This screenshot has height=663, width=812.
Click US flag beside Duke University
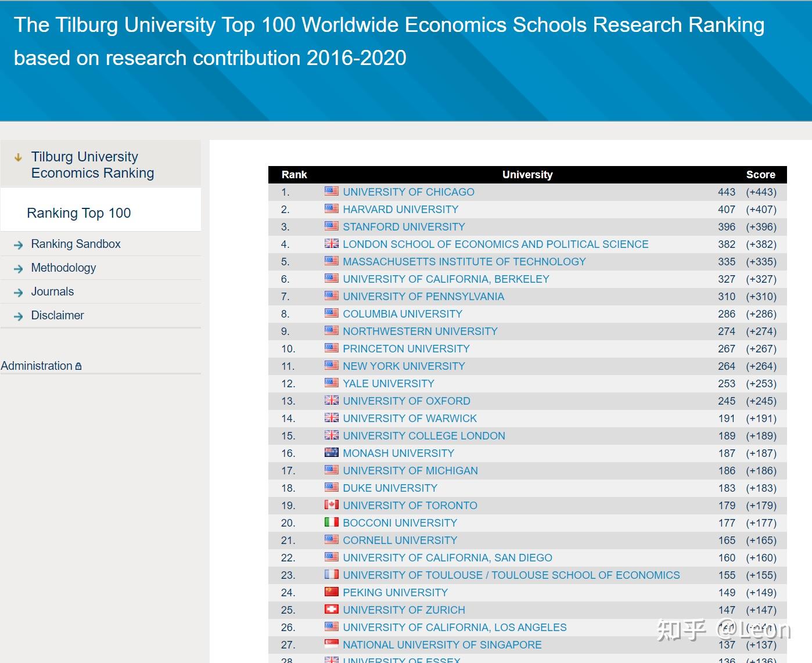coord(332,487)
